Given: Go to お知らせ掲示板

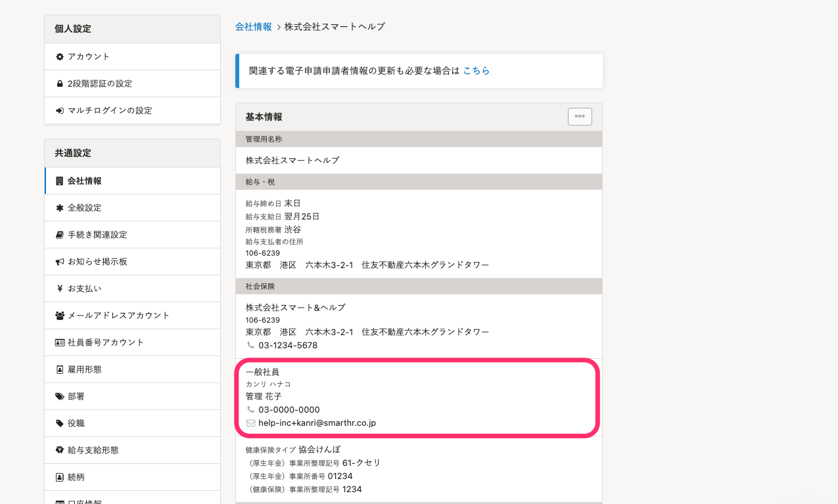Looking at the screenshot, I should [132, 262].
